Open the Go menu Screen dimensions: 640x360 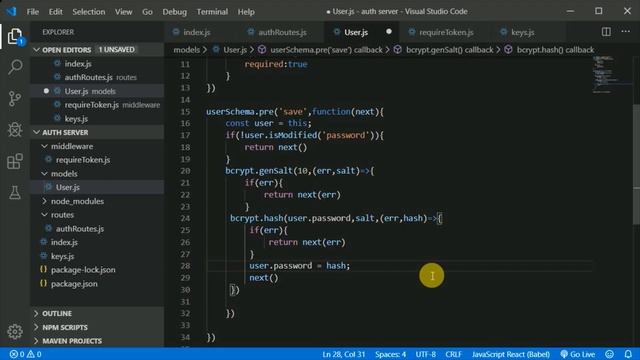point(147,11)
